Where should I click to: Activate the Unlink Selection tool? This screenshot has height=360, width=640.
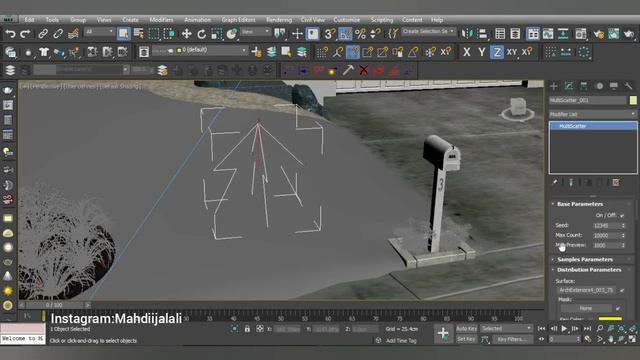58,33
